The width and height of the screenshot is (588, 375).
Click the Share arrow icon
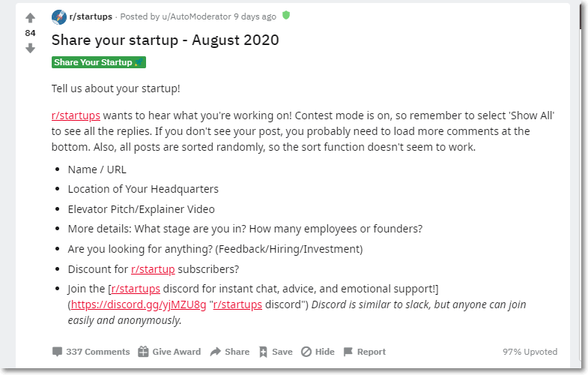[x=216, y=352]
